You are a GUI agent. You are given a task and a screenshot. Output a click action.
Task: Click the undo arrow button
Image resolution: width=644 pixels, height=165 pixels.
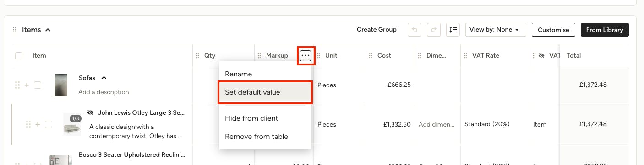(415, 30)
